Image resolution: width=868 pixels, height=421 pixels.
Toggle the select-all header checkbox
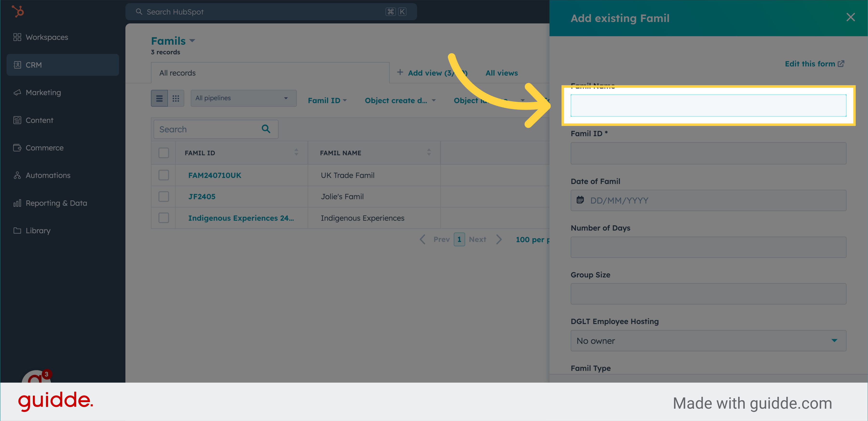coord(164,153)
